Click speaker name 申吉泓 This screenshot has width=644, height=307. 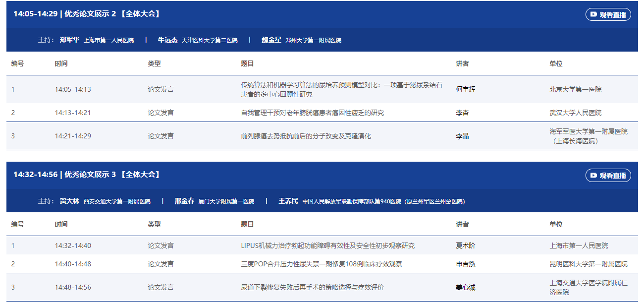click(x=466, y=264)
